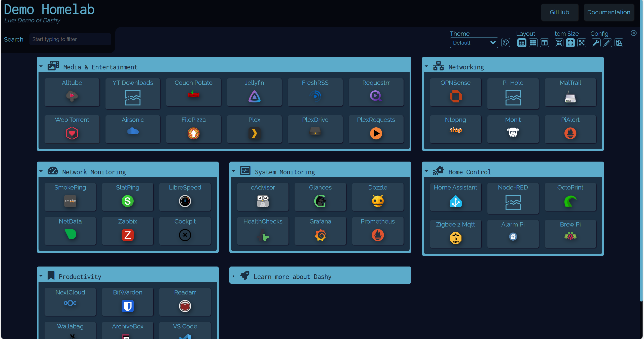Click the GitHub button
The image size is (644, 339).
tap(559, 12)
